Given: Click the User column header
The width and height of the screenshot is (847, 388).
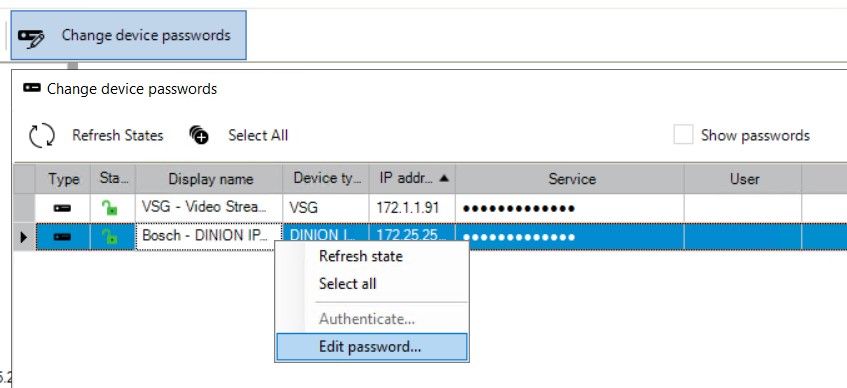Looking at the screenshot, I should tap(743, 179).
